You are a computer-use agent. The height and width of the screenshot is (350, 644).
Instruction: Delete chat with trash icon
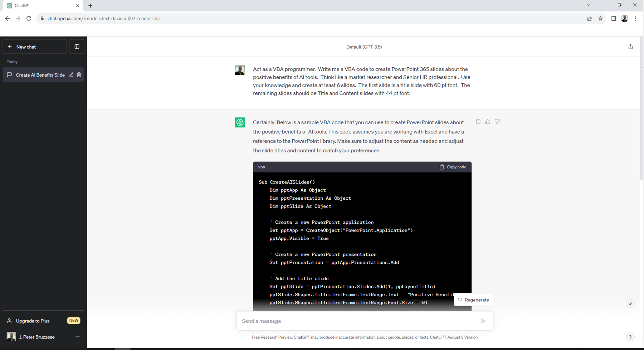click(79, 75)
